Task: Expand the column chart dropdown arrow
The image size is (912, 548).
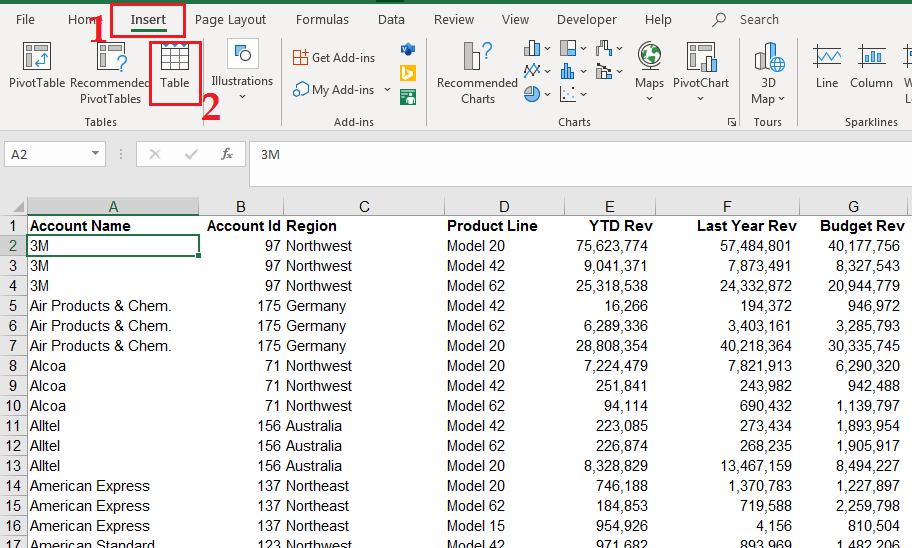Action: pos(547,48)
